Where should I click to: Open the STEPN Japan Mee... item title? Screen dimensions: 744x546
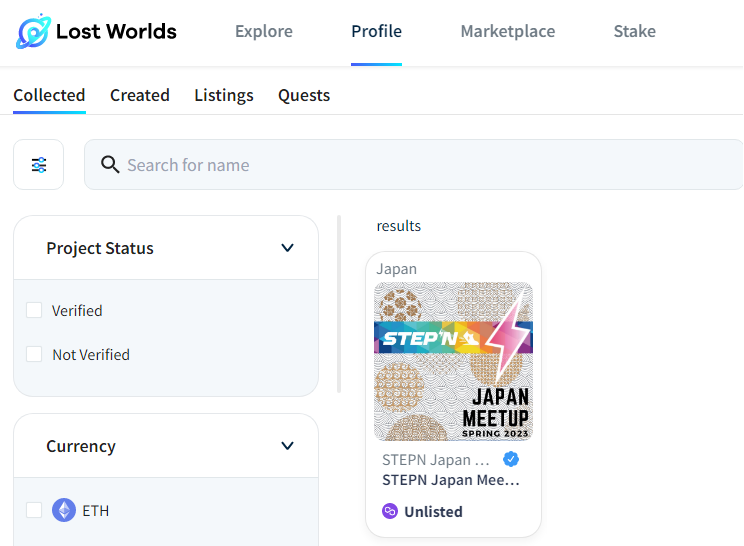tap(451, 480)
